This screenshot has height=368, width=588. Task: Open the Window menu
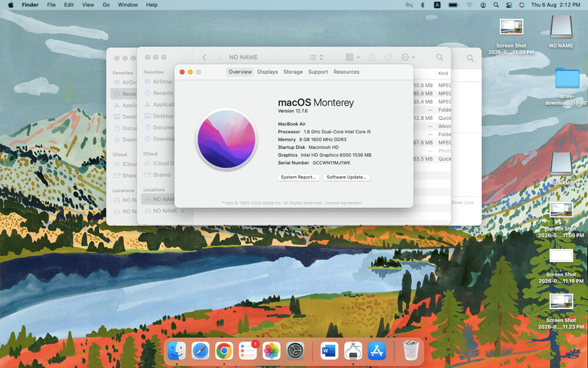pyautogui.click(x=128, y=5)
